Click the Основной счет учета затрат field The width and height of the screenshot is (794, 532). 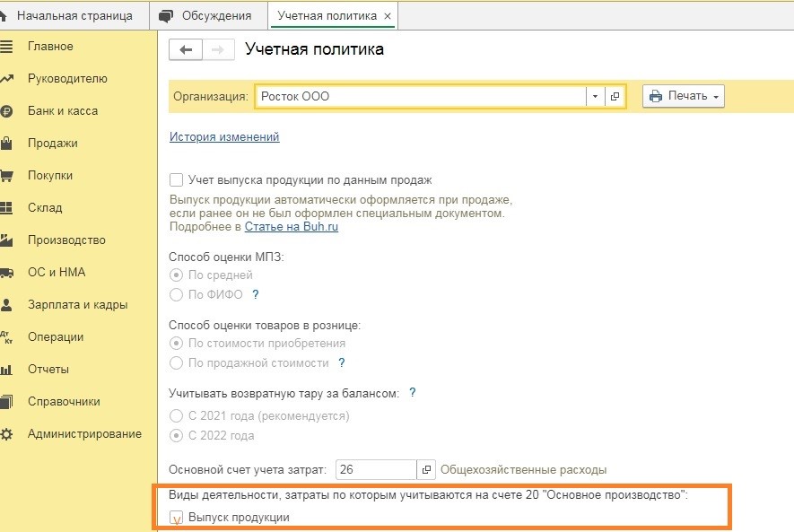point(376,470)
